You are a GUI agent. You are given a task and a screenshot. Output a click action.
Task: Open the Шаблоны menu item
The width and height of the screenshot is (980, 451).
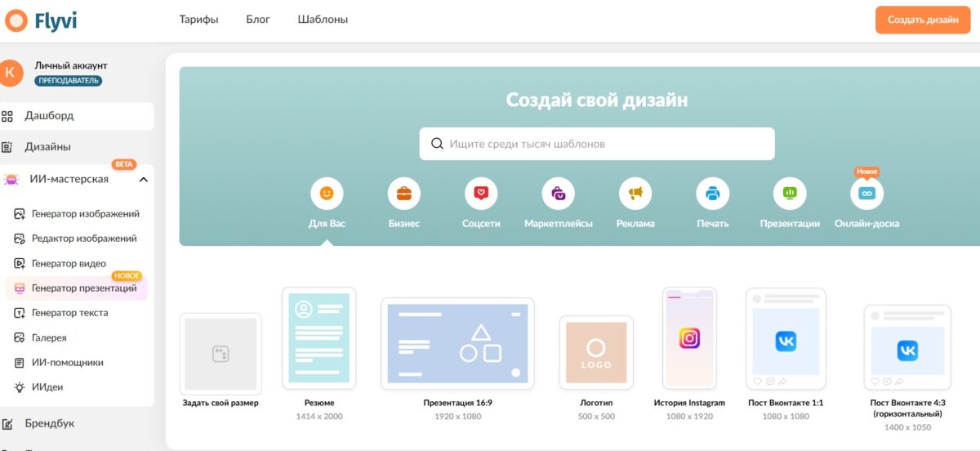tap(323, 20)
